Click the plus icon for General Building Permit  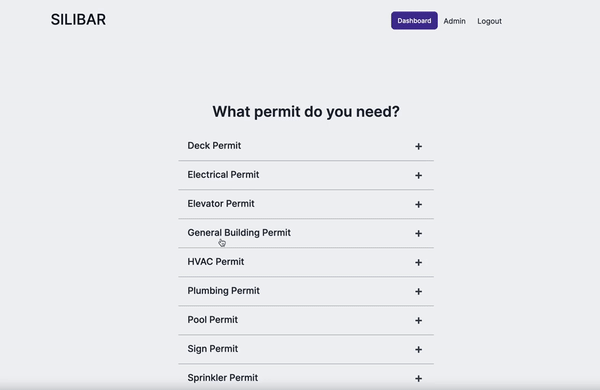click(418, 233)
